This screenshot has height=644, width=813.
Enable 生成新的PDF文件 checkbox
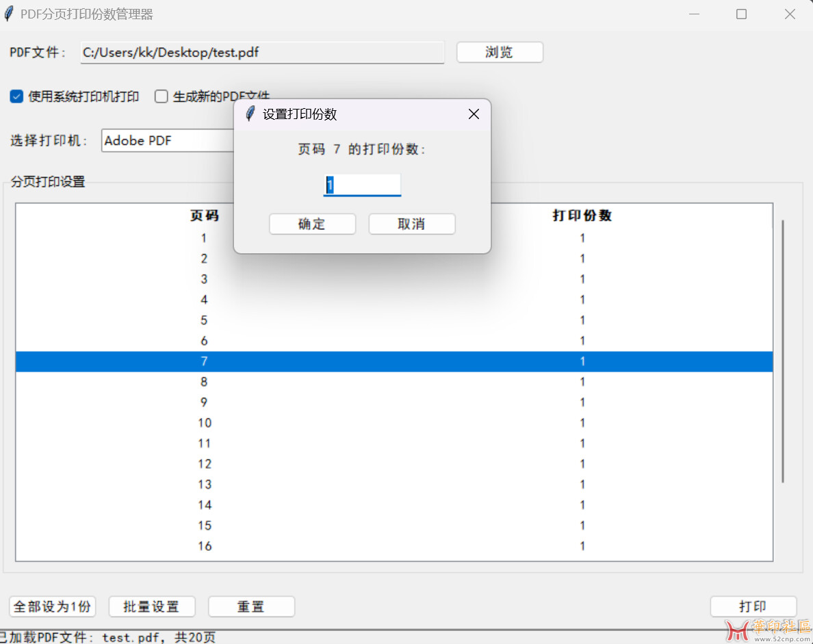(x=162, y=96)
